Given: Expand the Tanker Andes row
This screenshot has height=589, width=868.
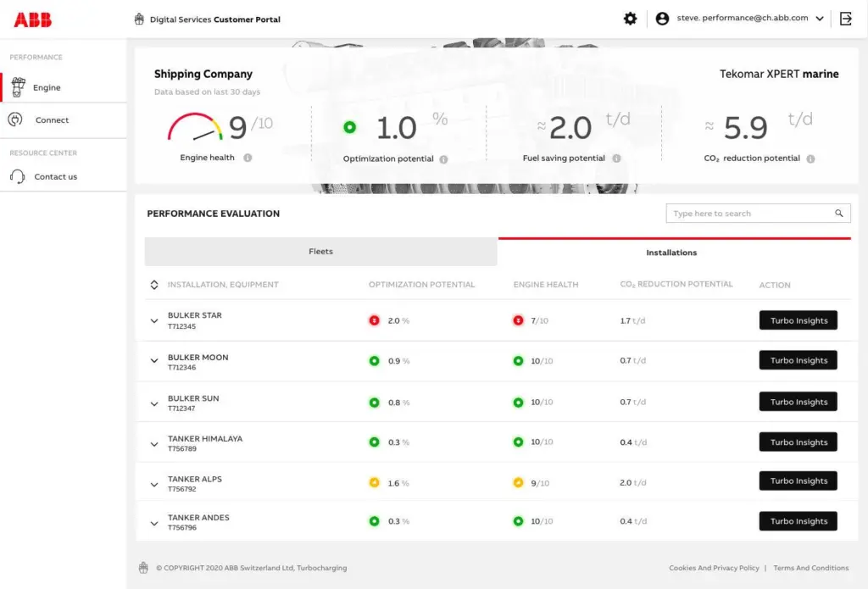Looking at the screenshot, I should (x=154, y=523).
